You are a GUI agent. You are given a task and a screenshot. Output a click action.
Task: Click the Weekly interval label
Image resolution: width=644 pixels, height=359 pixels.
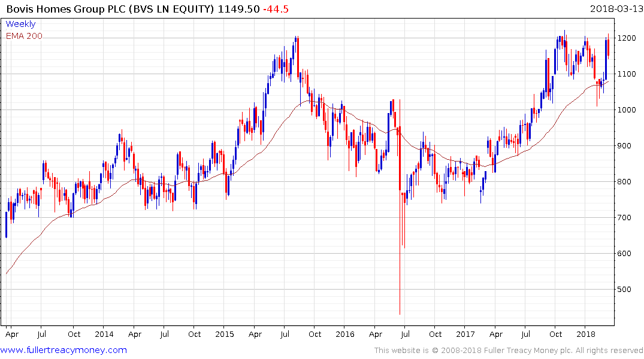point(20,24)
